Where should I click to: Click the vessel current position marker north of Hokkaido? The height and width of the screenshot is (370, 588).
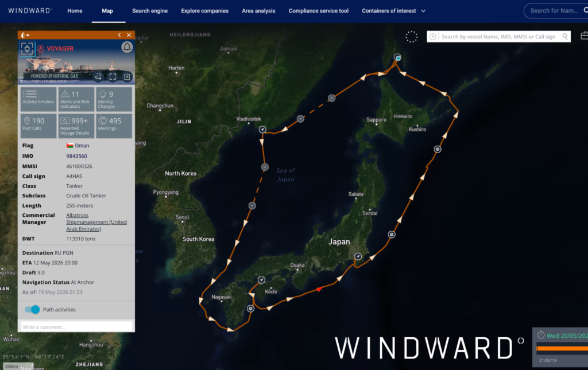[397, 57]
